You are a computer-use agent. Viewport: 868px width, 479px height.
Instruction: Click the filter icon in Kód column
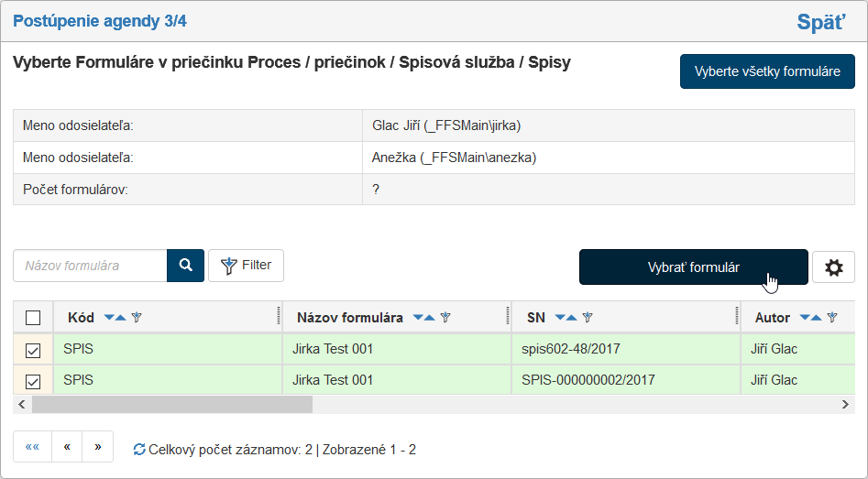tap(137, 318)
